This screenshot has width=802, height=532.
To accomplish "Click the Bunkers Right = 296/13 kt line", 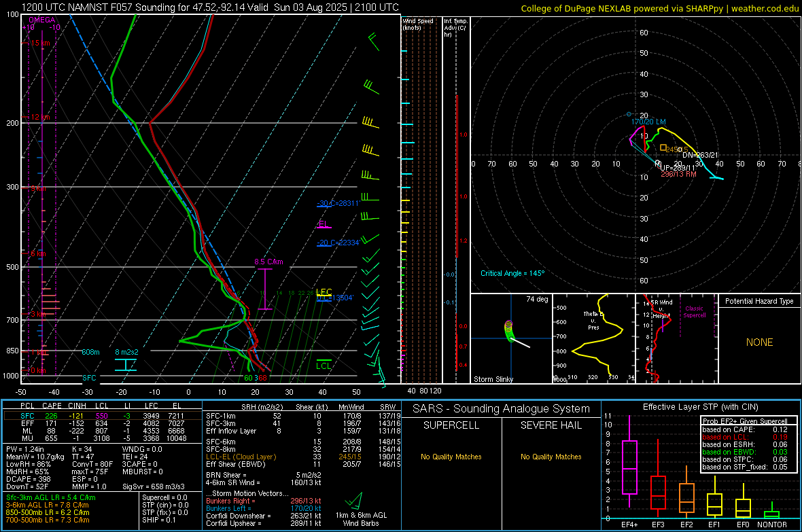I will tap(264, 501).
